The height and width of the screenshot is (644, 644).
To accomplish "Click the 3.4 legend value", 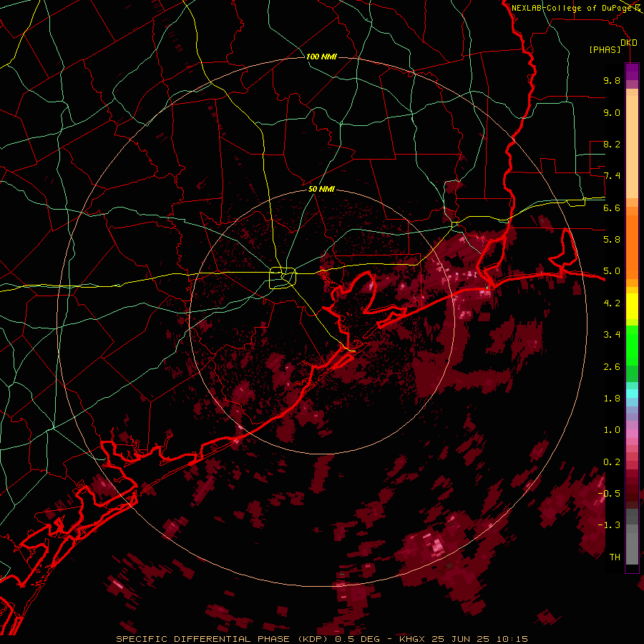I will (x=612, y=335).
